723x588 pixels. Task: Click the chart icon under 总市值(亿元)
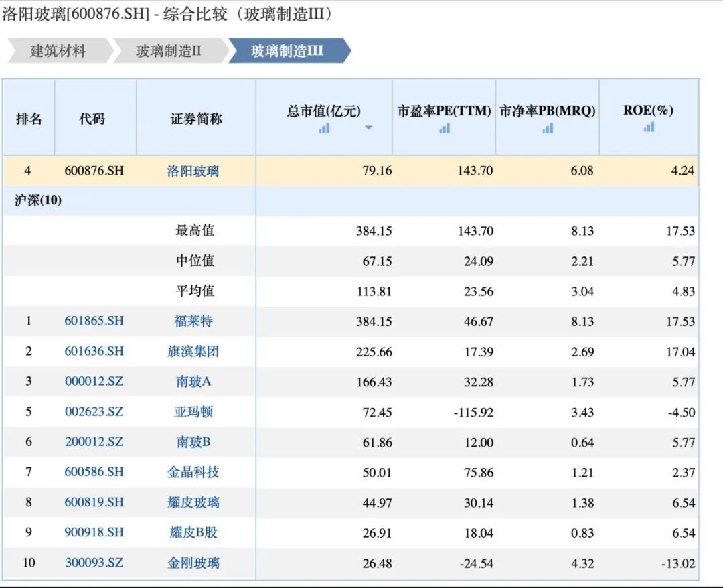click(324, 128)
